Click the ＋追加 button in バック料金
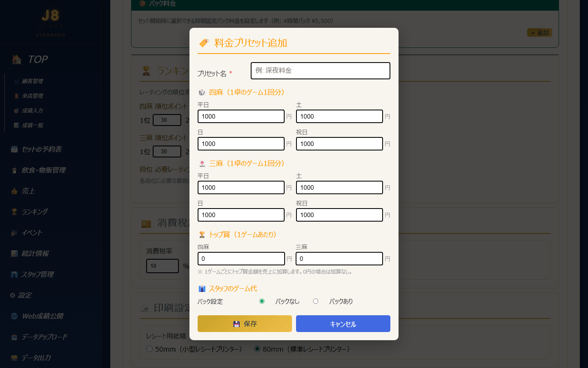 pos(539,33)
